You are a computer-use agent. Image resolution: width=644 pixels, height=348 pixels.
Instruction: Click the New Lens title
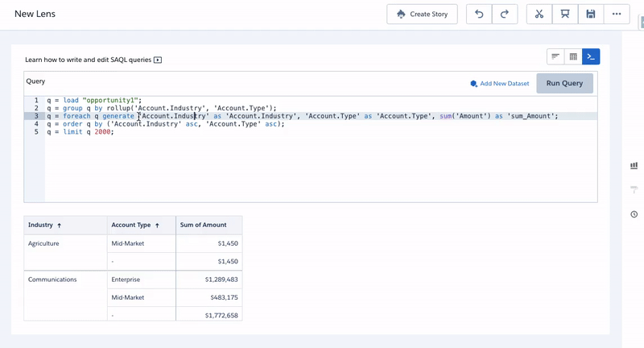tap(35, 14)
